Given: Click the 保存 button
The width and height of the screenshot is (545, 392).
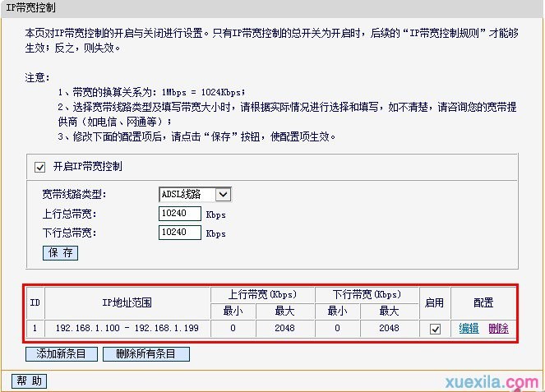Looking at the screenshot, I should coord(61,252).
